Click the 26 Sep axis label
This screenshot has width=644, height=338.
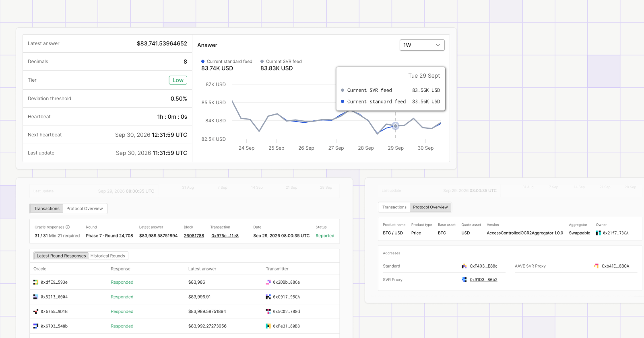[x=306, y=148]
